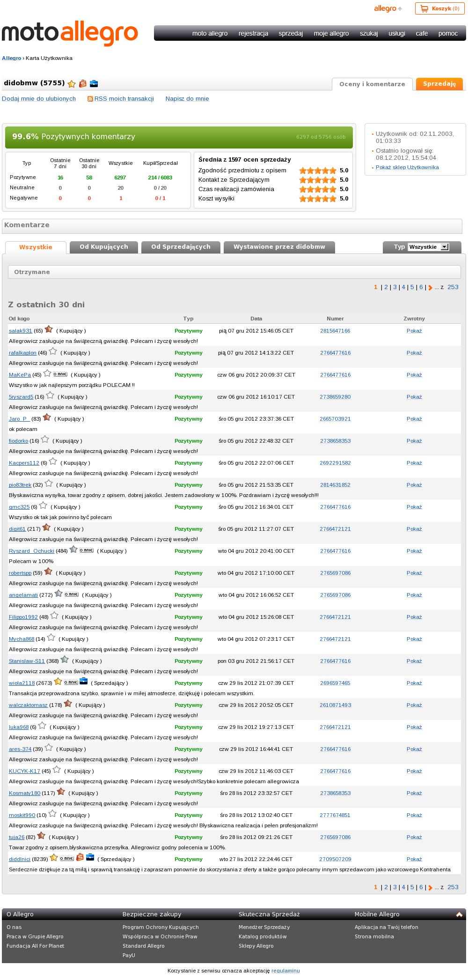Click the star icon beside Kosmaty180

61,792
